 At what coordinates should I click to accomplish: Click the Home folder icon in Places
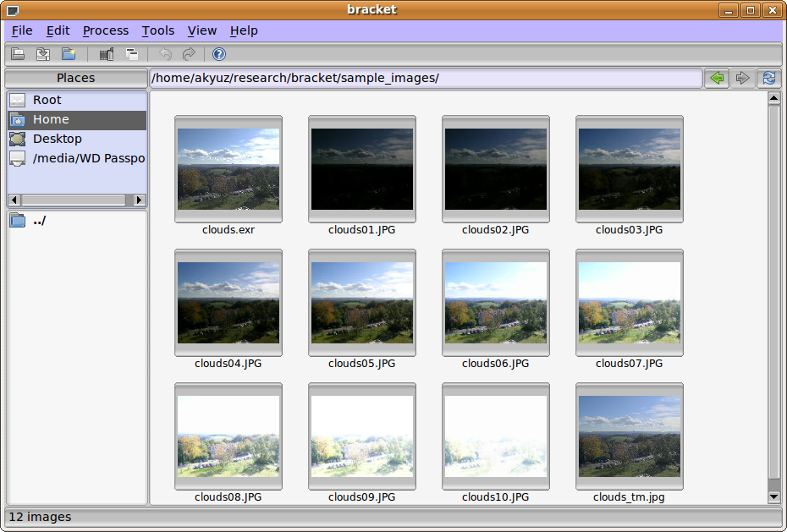coord(18,120)
